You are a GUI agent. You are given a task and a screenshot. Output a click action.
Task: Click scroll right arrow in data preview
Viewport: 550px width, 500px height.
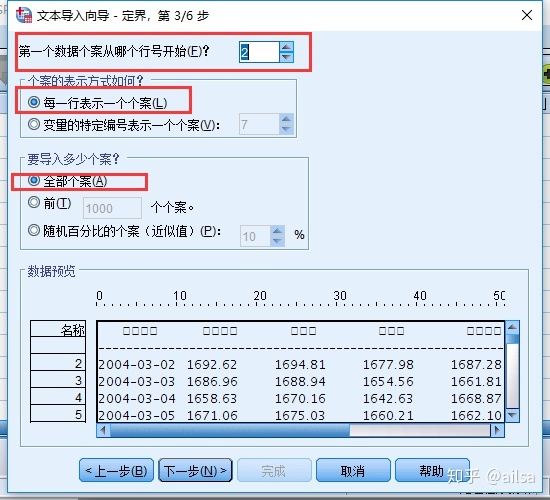coord(497,430)
